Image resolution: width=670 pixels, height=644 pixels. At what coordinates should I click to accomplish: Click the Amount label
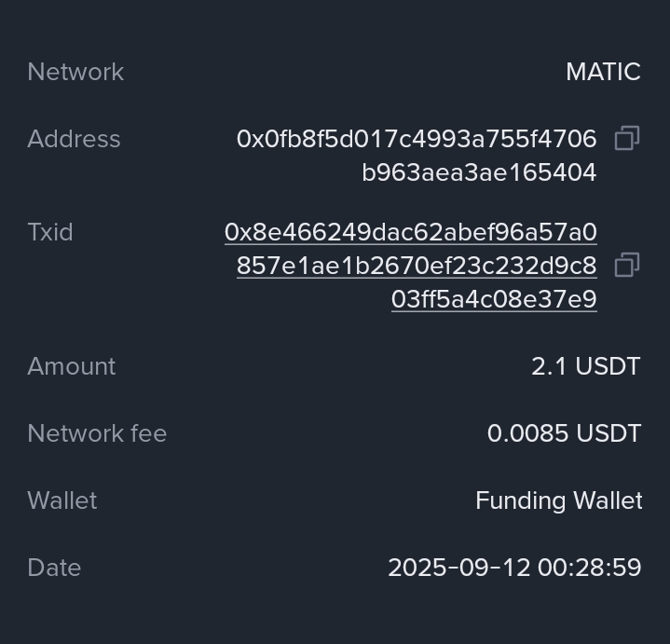click(x=72, y=366)
